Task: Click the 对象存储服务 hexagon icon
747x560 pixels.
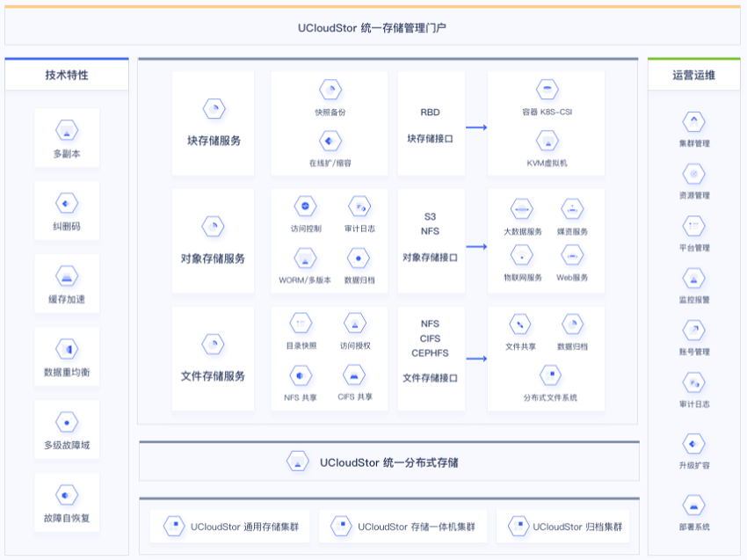Action: [213, 227]
